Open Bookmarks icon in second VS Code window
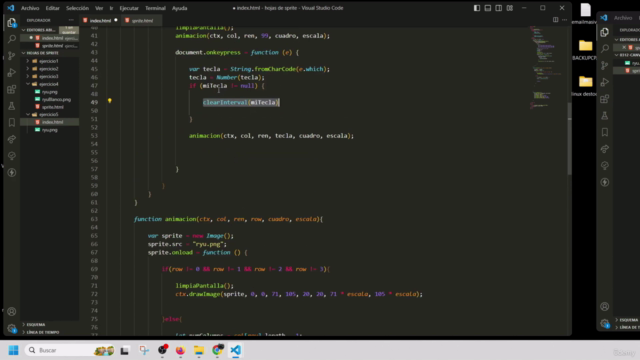The width and height of the screenshot is (640, 360). tap(604, 132)
